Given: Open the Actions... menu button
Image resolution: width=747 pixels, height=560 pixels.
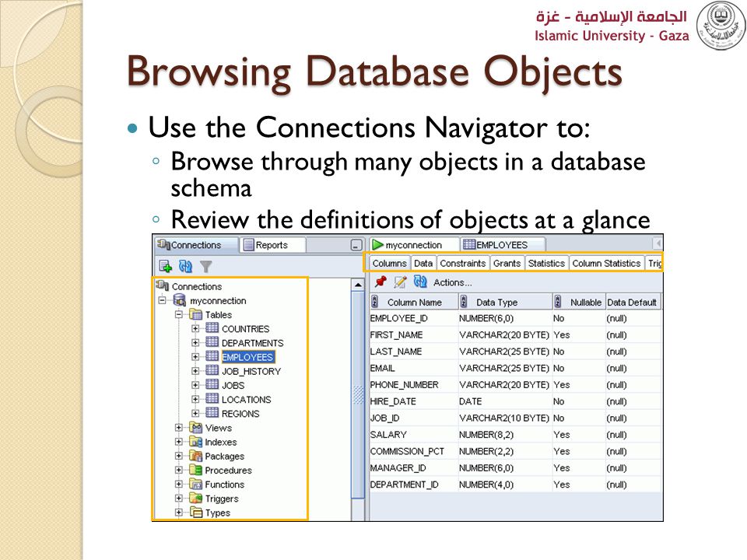Looking at the screenshot, I should [x=453, y=282].
